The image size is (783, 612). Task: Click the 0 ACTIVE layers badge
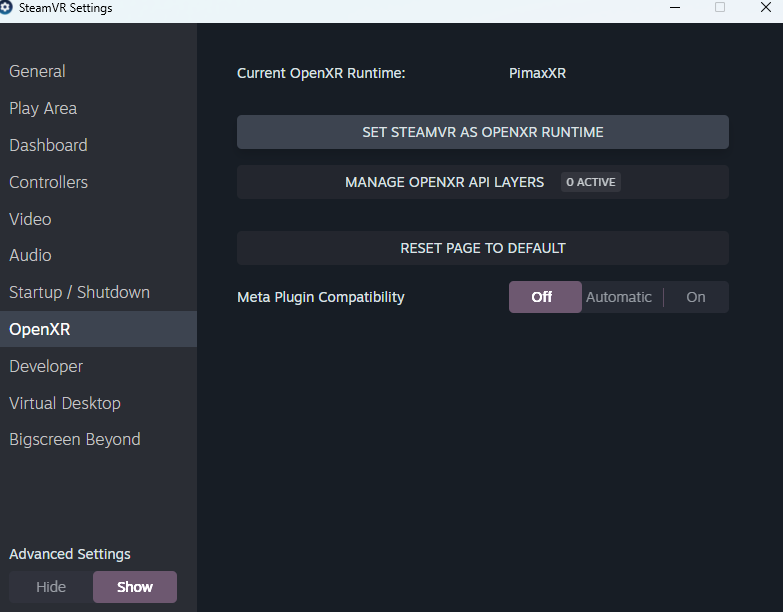[591, 182]
